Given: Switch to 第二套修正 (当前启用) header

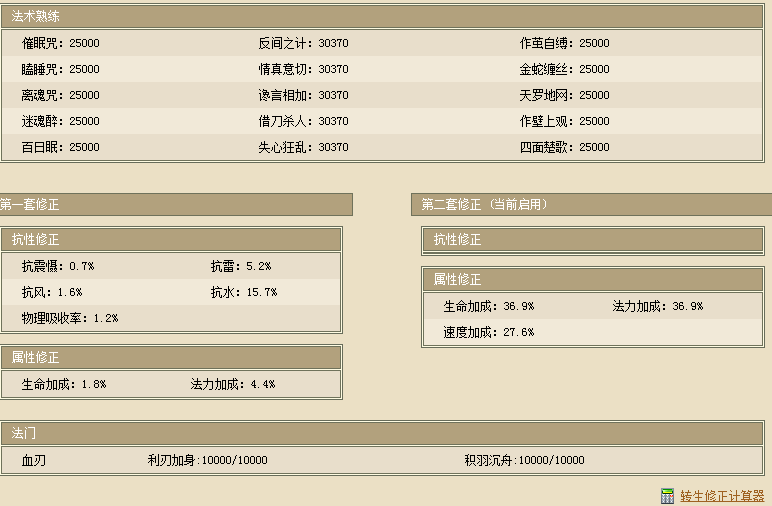Looking at the screenshot, I should tap(484, 205).
